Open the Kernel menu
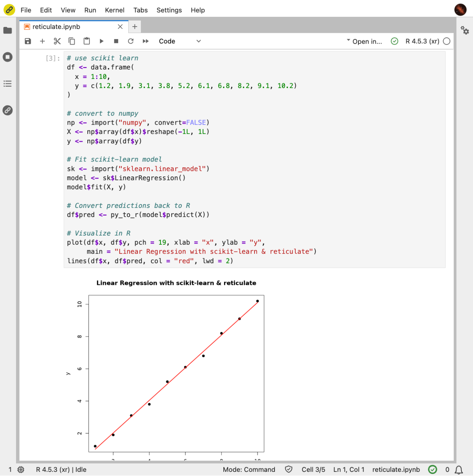473x476 pixels. [115, 10]
